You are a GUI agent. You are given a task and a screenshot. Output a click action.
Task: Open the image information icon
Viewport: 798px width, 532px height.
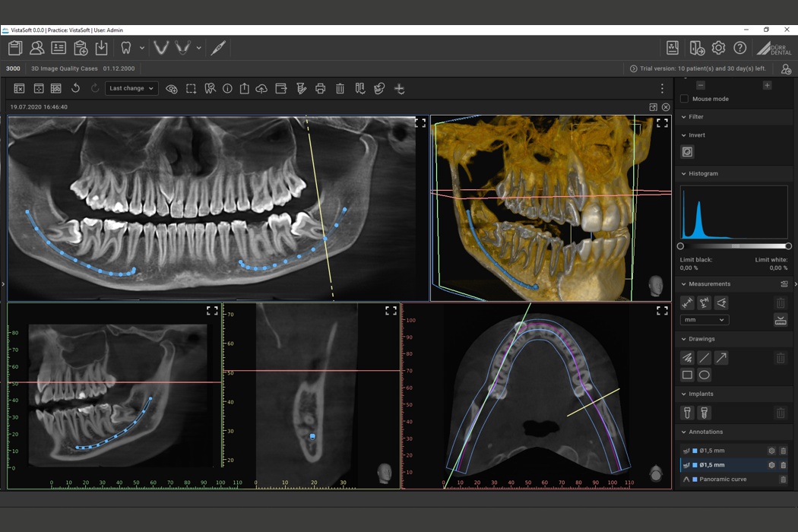click(x=227, y=89)
